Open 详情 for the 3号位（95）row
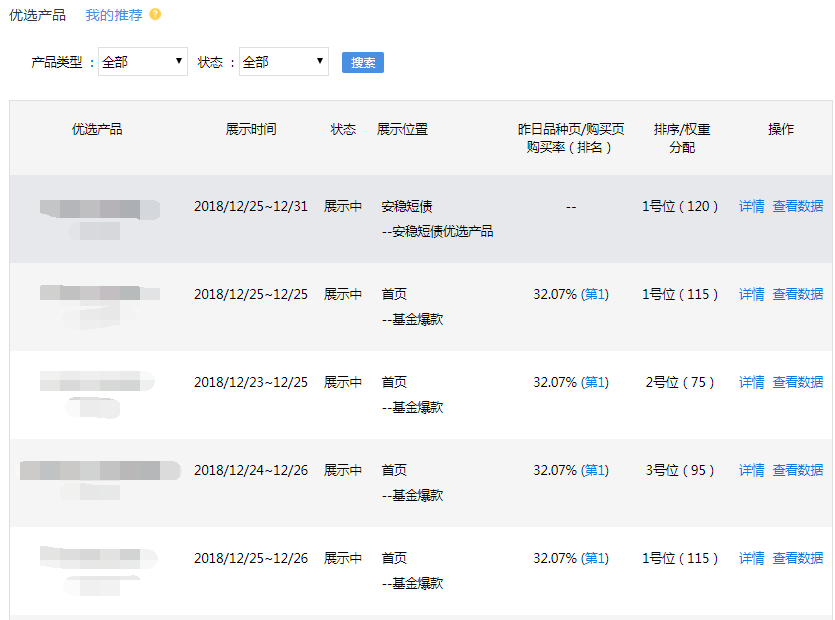Image resolution: width=835 pixels, height=620 pixels. pyautogui.click(x=751, y=470)
